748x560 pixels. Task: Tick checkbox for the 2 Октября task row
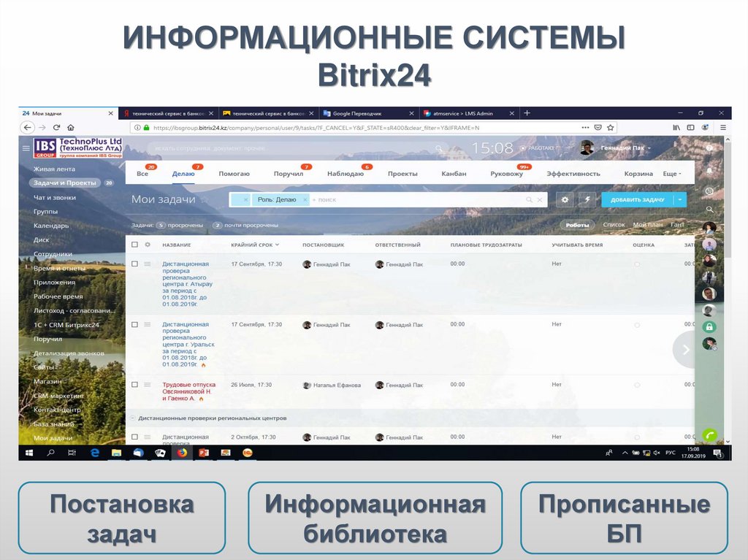tap(134, 437)
